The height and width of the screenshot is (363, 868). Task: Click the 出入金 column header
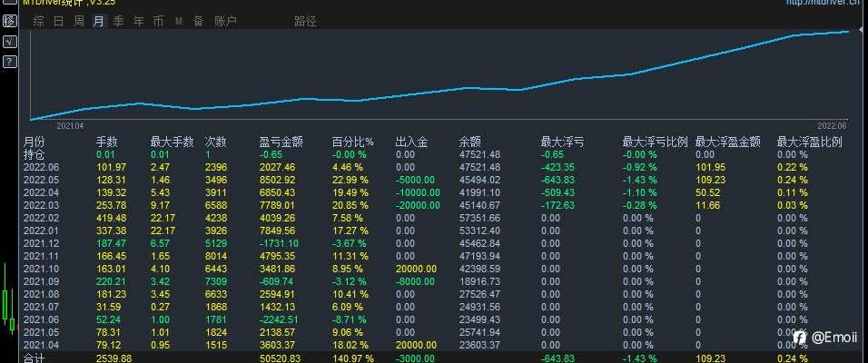(x=412, y=142)
